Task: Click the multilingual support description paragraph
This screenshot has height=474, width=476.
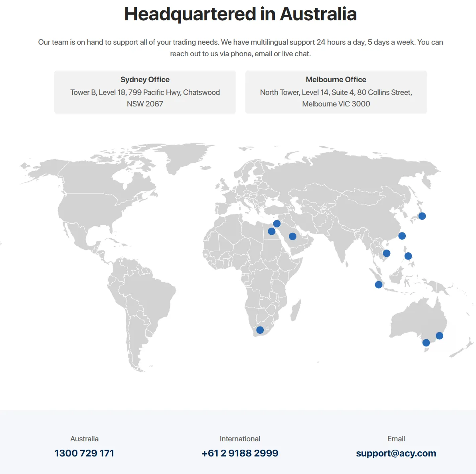Action: (240, 48)
